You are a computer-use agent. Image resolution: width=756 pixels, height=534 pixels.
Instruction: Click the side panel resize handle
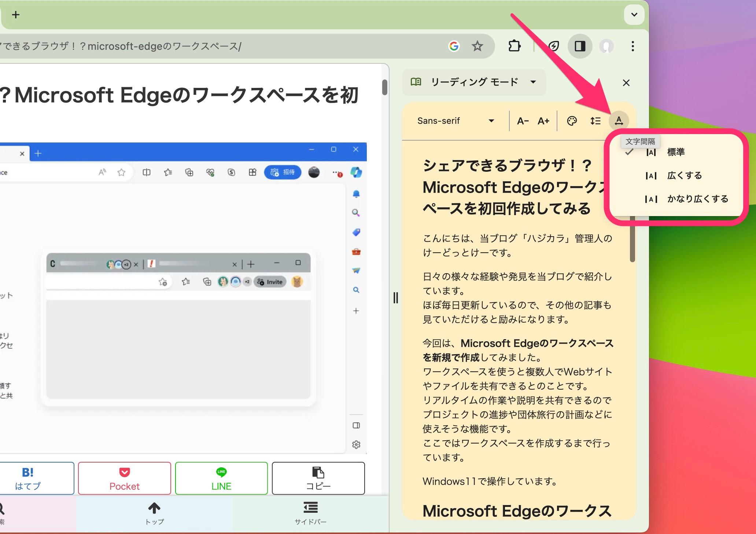(x=396, y=298)
